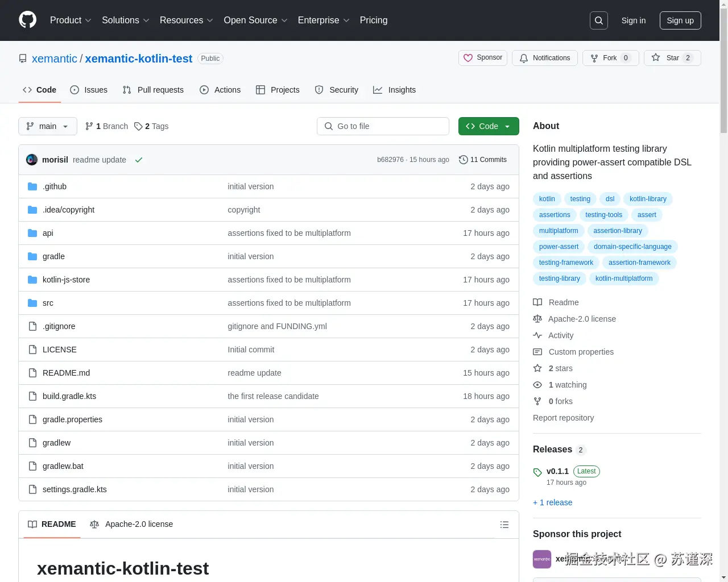Open the build.gradle.kts file
The width and height of the screenshot is (728, 582).
(x=69, y=396)
